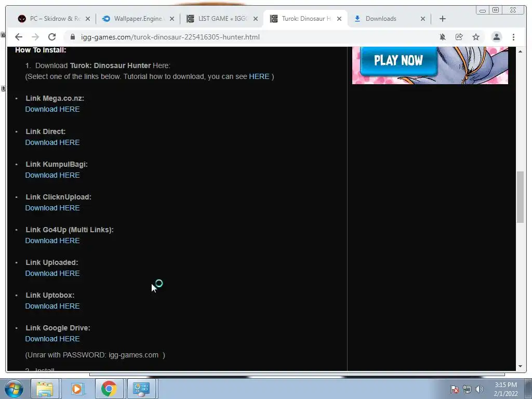
Task: Select 'Link Mega.co.nz:' text
Action: pos(55,98)
